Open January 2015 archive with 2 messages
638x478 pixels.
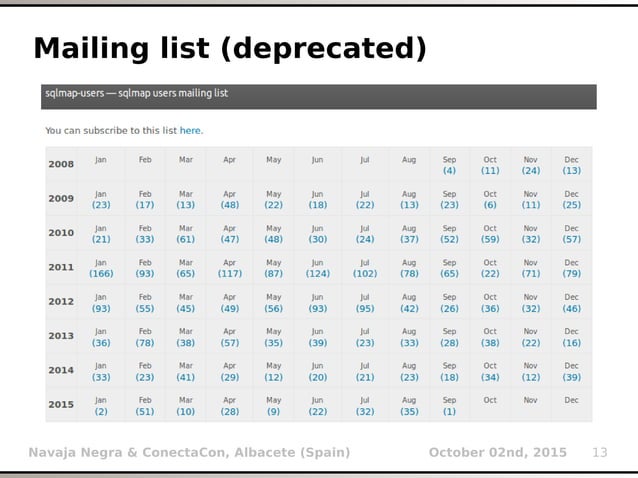tap(101, 412)
